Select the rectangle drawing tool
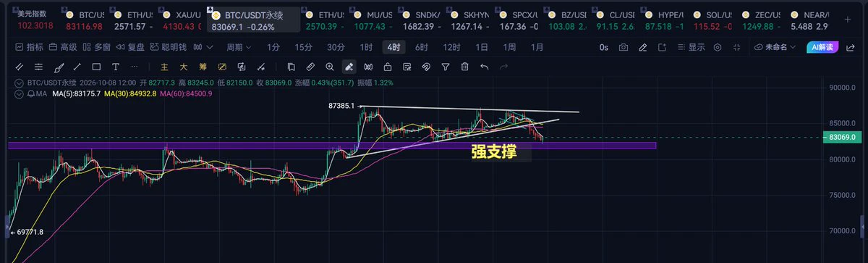868x263 pixels. [x=96, y=67]
